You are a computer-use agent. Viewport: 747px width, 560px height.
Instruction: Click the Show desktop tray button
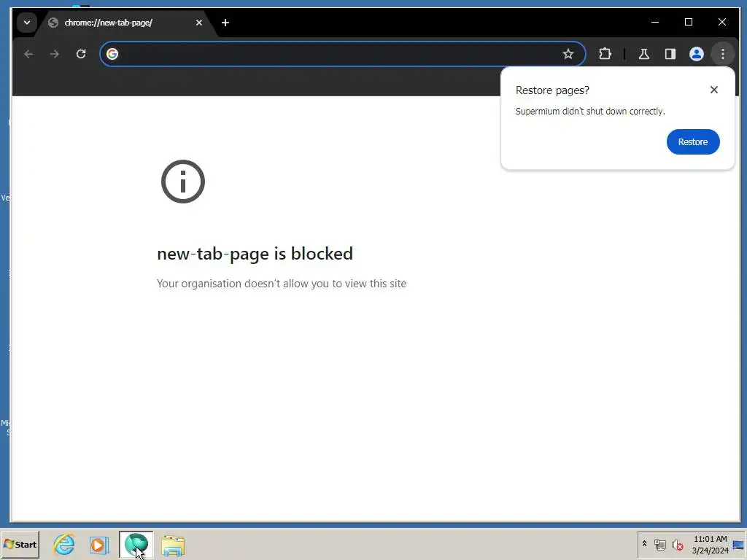pos(738,545)
